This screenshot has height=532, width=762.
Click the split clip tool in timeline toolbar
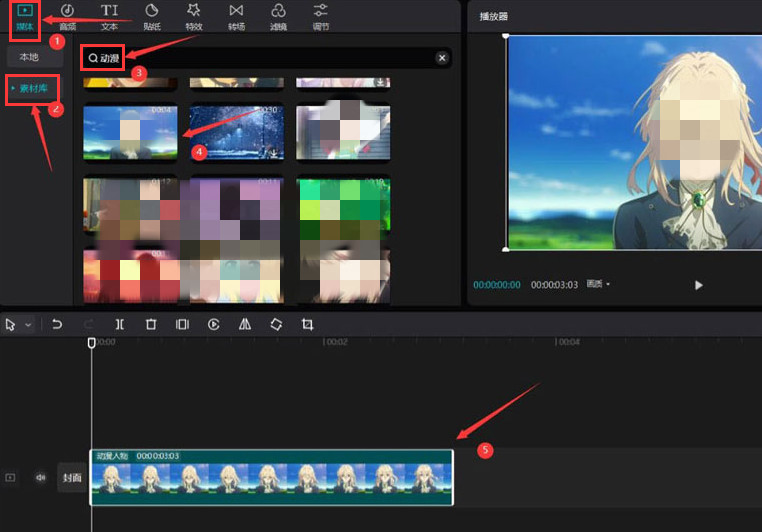click(120, 325)
